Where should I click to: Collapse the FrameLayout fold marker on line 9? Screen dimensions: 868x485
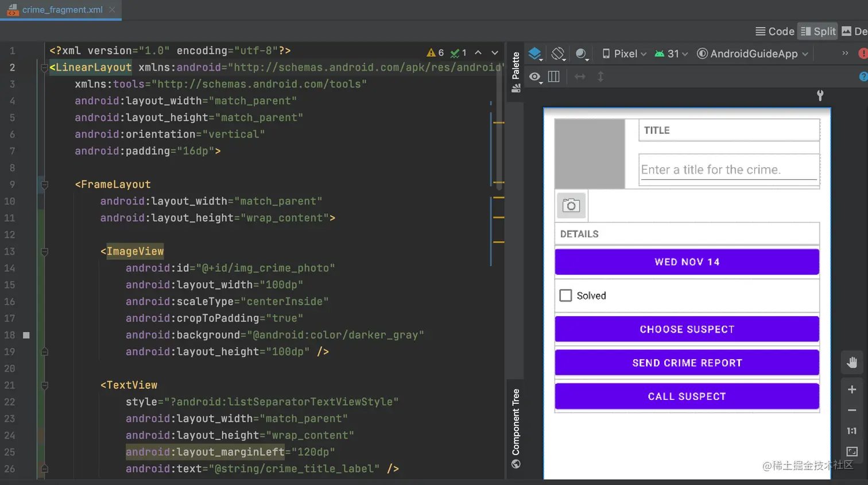[45, 185]
